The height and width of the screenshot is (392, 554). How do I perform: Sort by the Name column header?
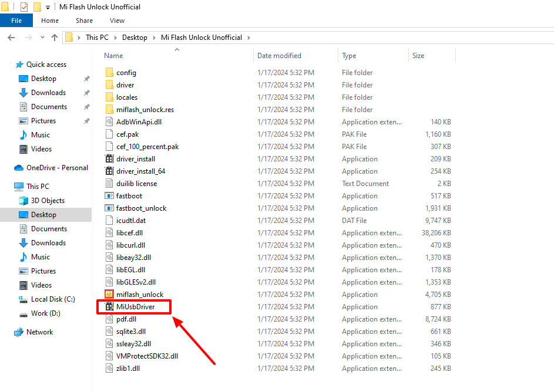click(113, 56)
